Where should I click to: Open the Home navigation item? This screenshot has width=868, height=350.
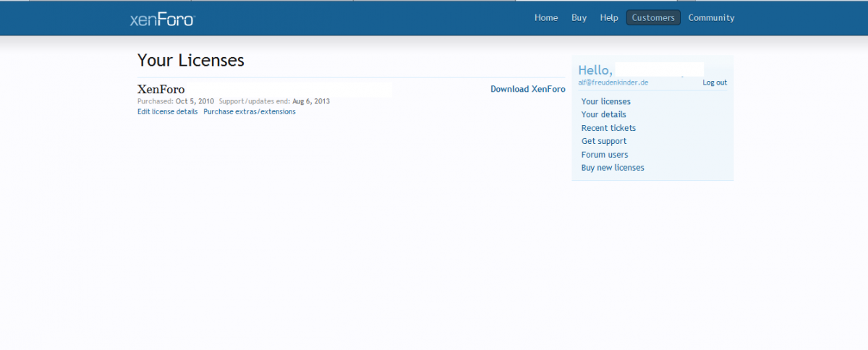point(546,17)
